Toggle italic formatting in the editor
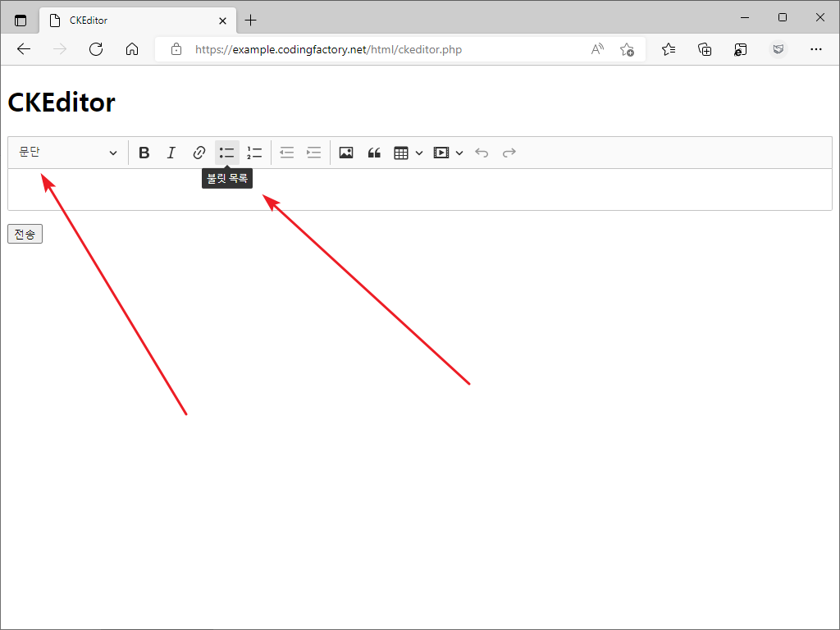Viewport: 840px width, 630px height. pos(171,153)
